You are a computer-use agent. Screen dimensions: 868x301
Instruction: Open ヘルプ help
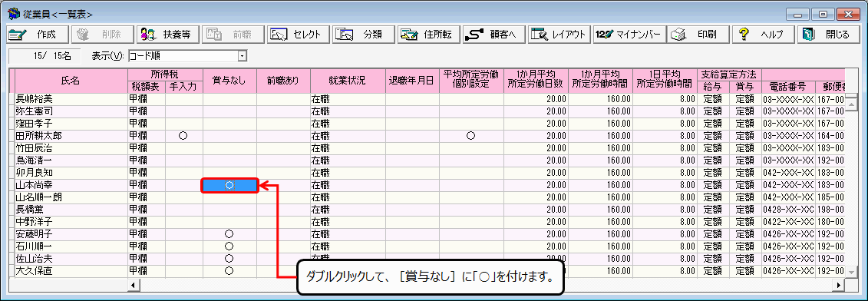764,35
